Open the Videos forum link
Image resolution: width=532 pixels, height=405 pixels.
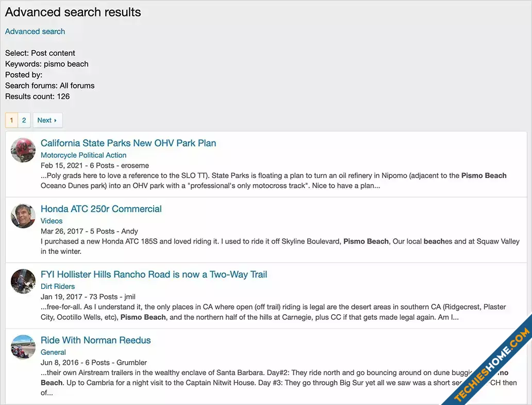(x=52, y=221)
